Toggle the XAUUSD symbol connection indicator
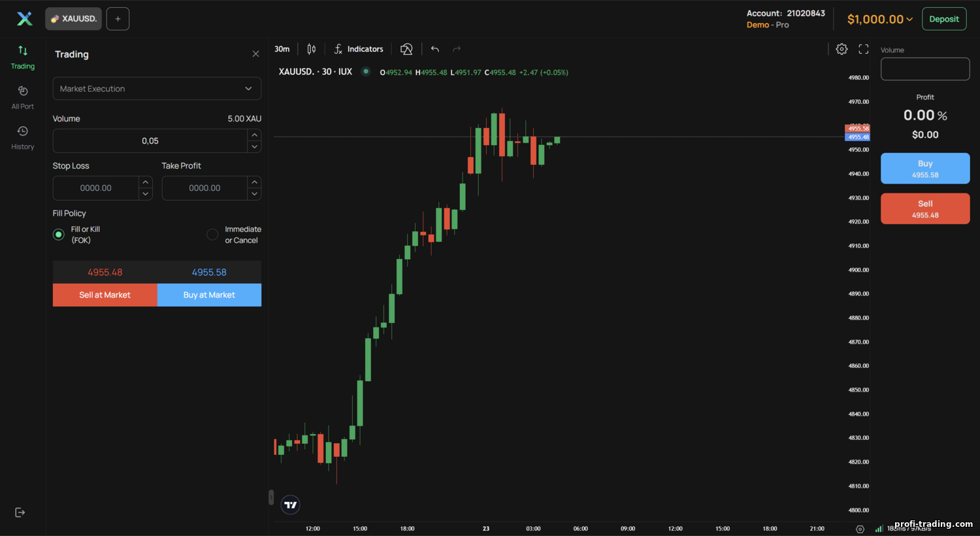 (366, 72)
